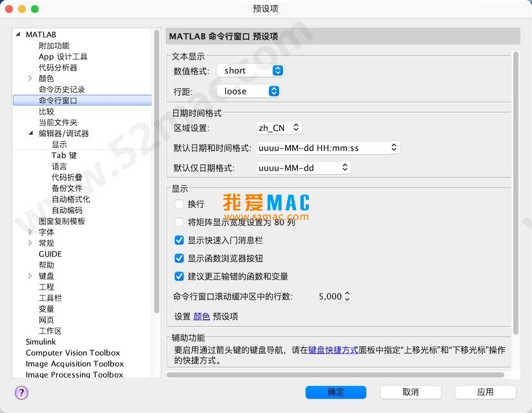
Task: Collapse the 编辑器/调试器 tree node
Action: pyautogui.click(x=31, y=133)
